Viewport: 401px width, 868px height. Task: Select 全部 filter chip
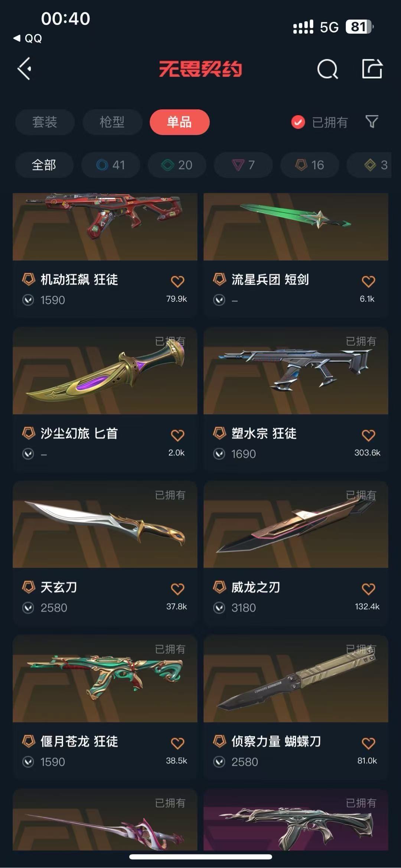point(44,165)
